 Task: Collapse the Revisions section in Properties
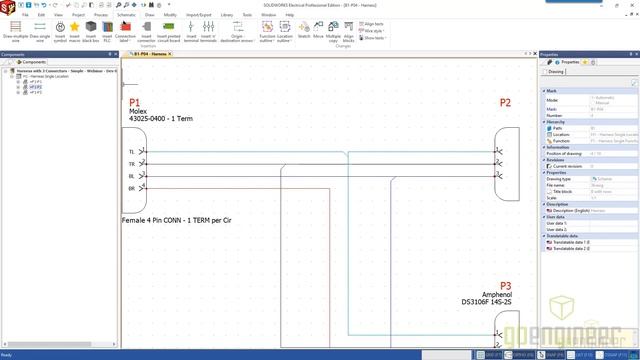tap(544, 160)
